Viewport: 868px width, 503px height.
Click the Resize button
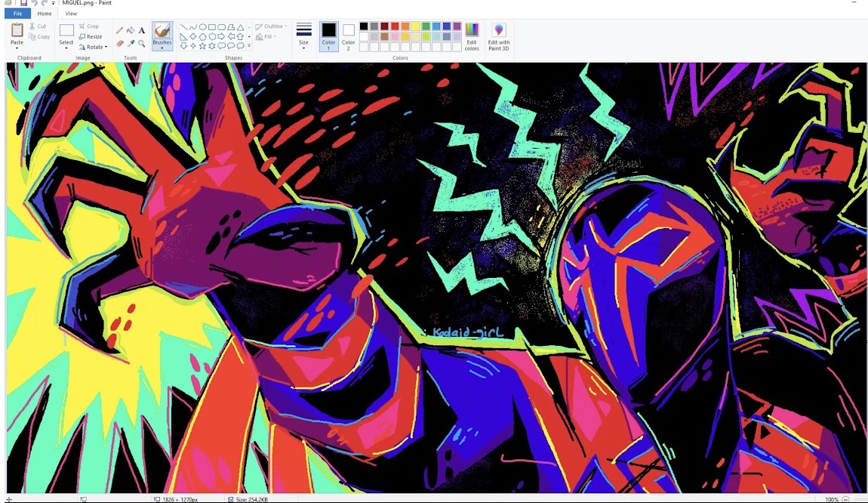pos(91,36)
